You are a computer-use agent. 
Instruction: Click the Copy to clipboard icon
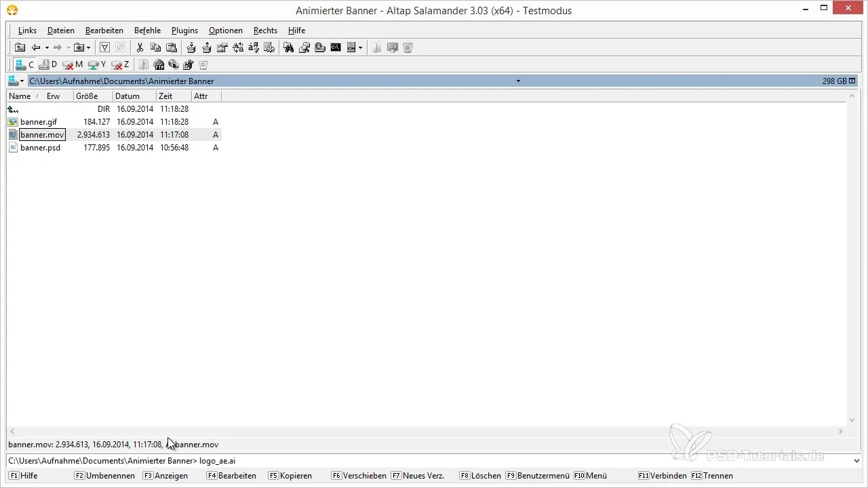click(x=155, y=47)
